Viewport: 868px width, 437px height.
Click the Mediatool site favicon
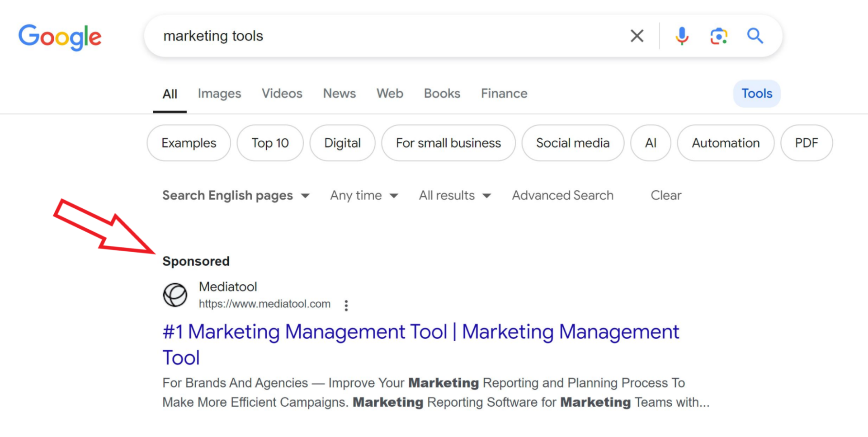(175, 295)
